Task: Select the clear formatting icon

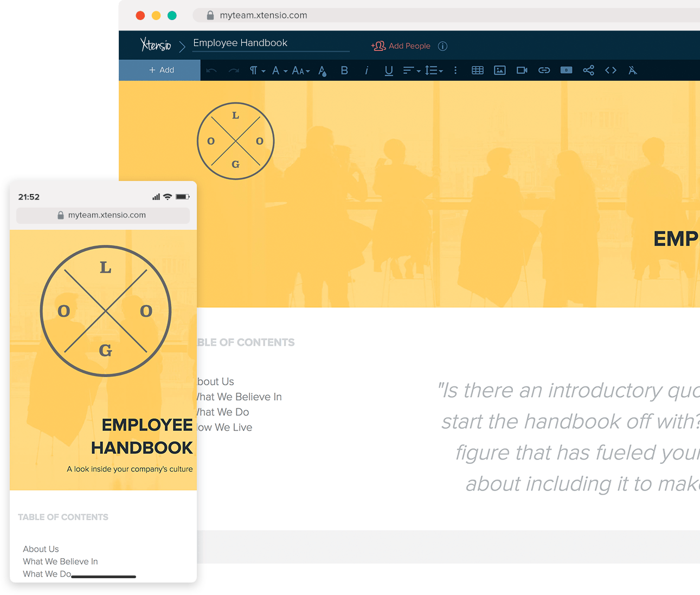Action: [632, 70]
